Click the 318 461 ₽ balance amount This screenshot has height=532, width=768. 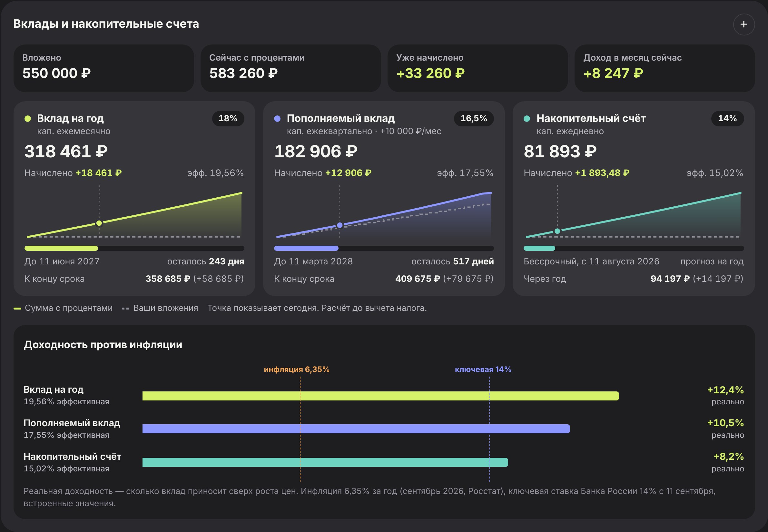click(x=66, y=151)
